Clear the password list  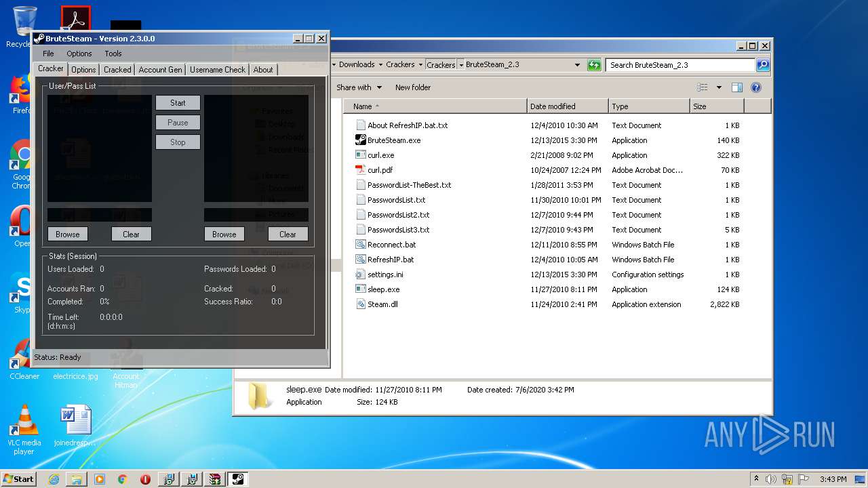click(288, 234)
